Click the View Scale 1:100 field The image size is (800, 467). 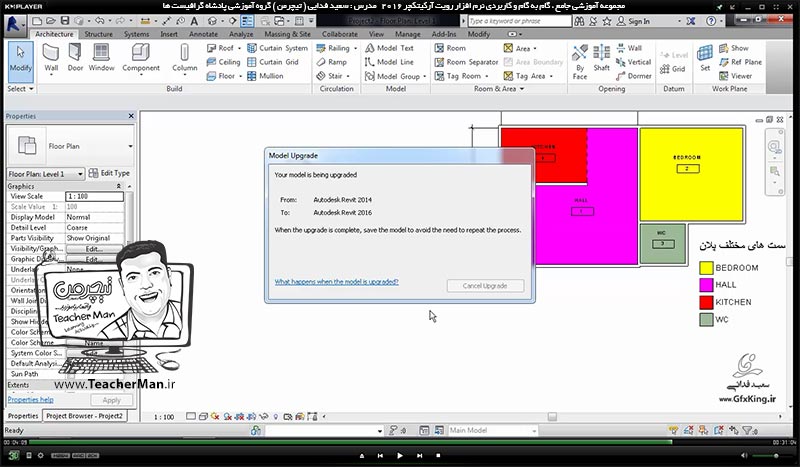click(94, 196)
